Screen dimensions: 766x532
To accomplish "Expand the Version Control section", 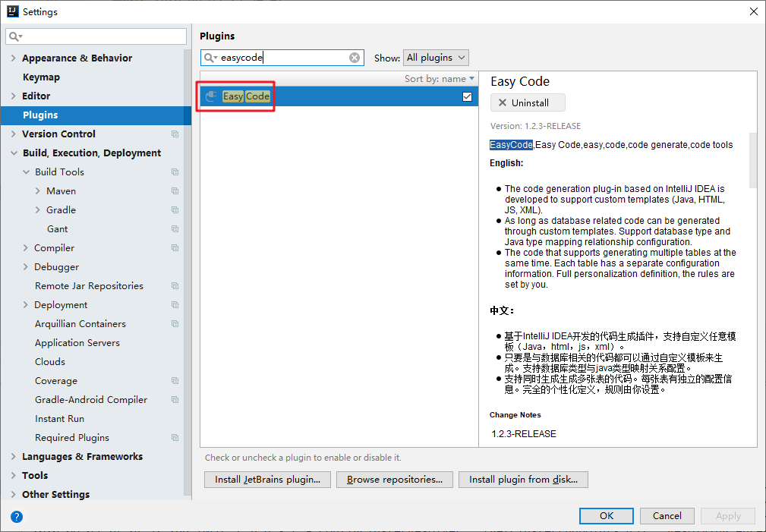I will point(13,134).
